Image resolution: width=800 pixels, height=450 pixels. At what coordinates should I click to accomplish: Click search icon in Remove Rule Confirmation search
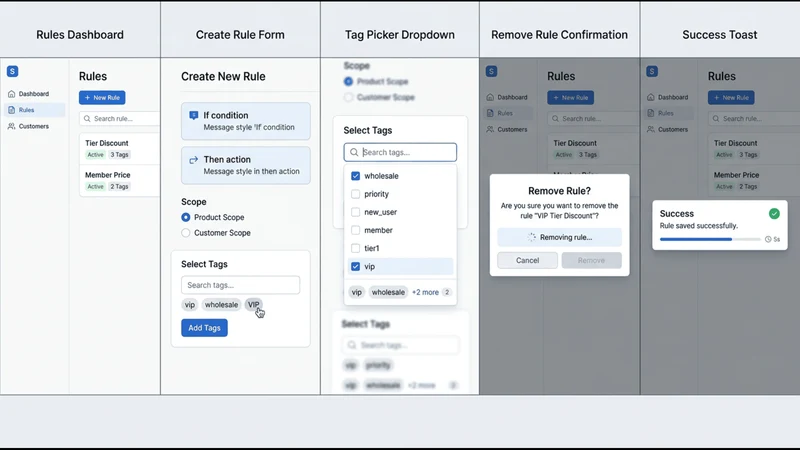click(x=556, y=118)
